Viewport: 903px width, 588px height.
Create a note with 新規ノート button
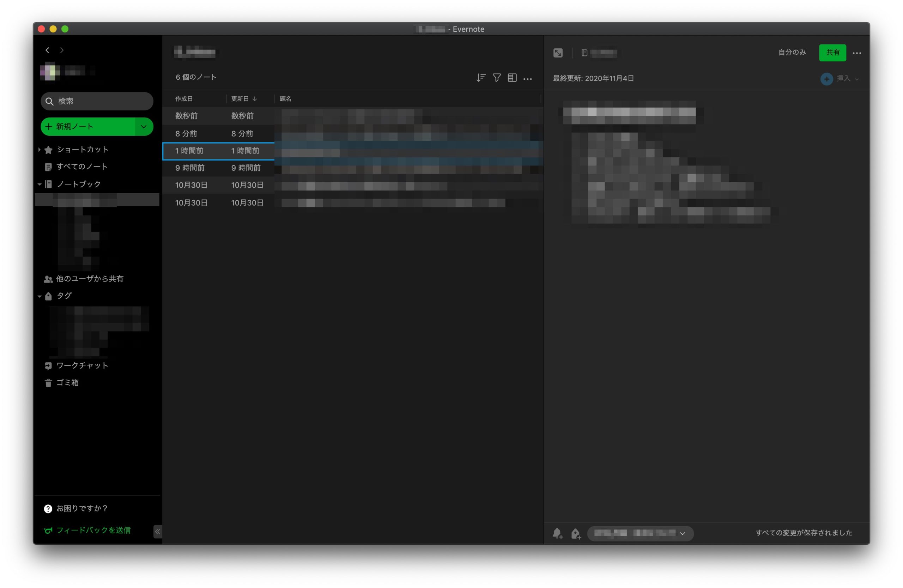[x=88, y=127]
